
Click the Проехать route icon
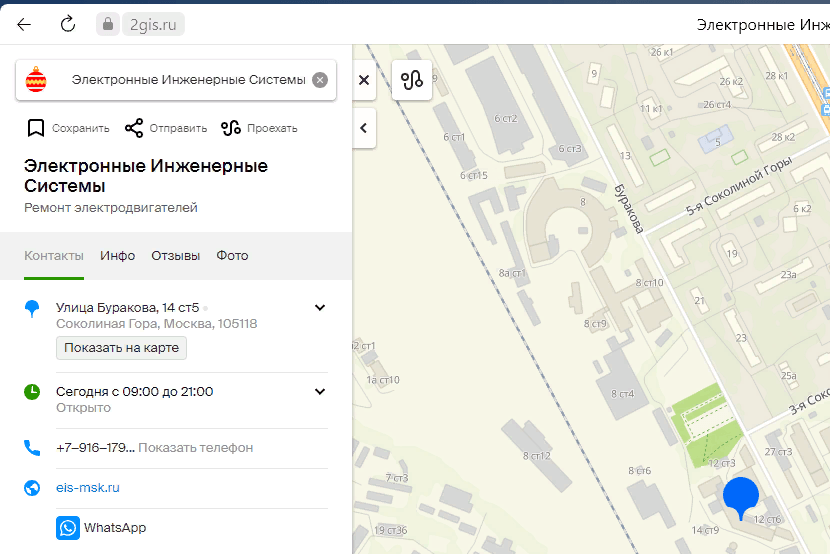(231, 128)
